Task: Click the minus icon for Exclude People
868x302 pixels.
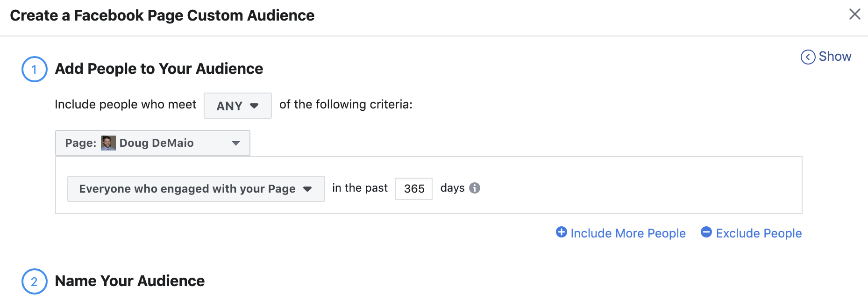Action: click(x=706, y=232)
